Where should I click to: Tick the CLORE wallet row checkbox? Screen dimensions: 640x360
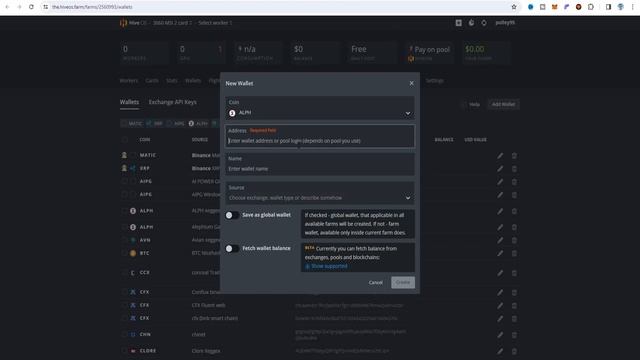pos(124,351)
